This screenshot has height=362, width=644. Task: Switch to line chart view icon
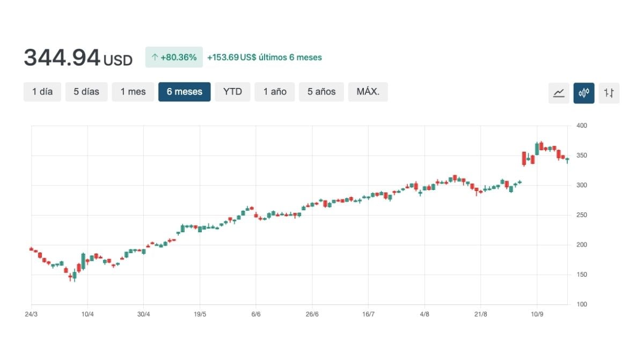559,93
